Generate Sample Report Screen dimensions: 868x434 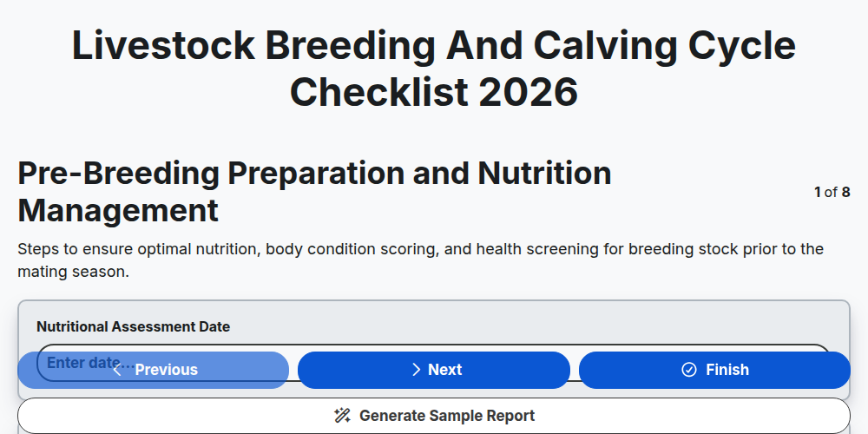[434, 416]
